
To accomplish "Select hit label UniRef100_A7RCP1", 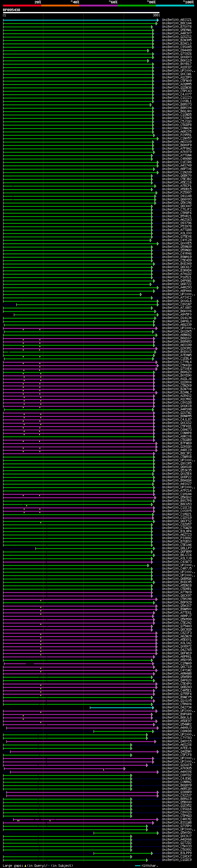I will (x=176, y=186).
